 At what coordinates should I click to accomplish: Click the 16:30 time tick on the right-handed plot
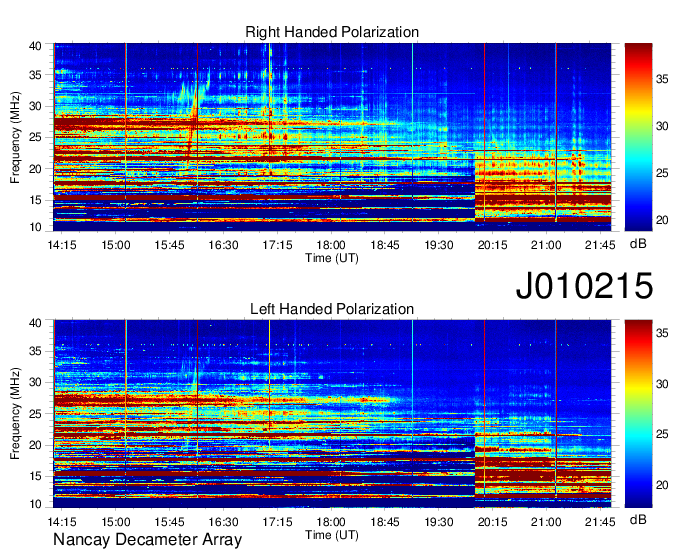click(223, 245)
